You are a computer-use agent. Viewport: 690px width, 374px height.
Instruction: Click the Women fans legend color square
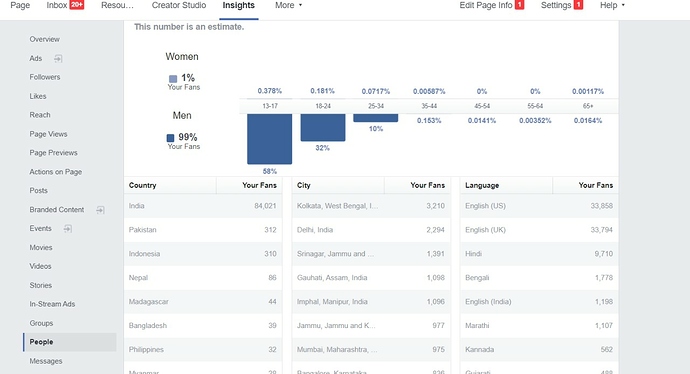pyautogui.click(x=173, y=78)
